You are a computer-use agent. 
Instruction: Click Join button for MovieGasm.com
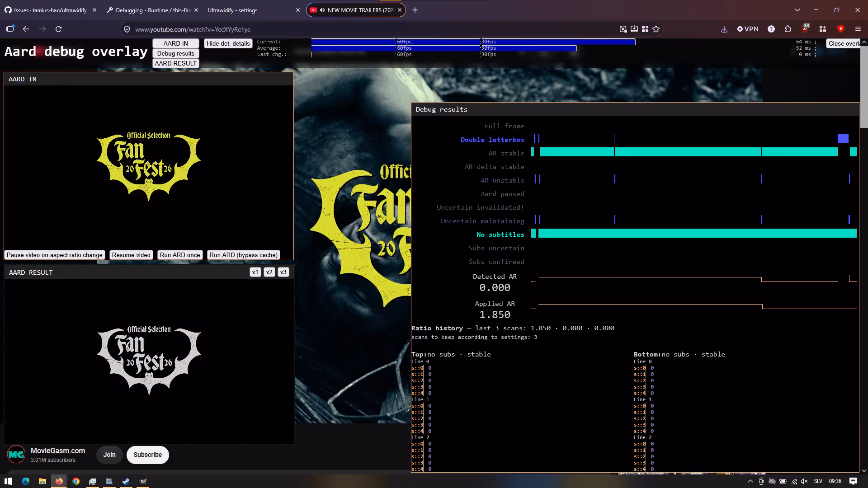(x=109, y=455)
